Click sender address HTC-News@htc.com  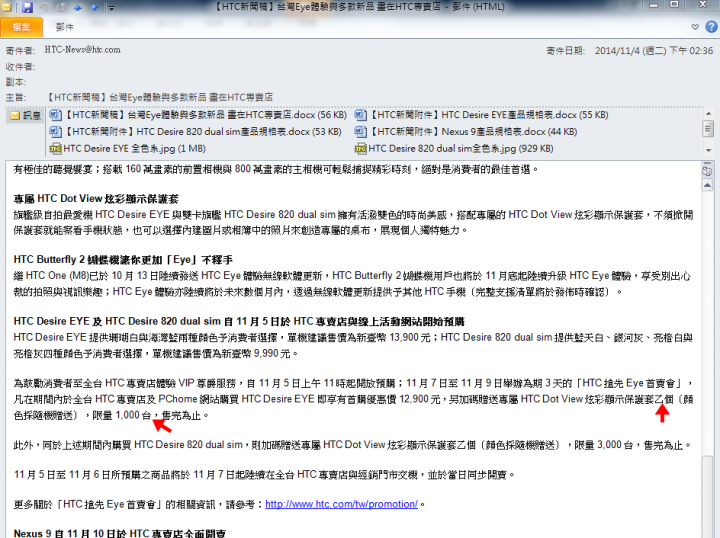coord(83,50)
